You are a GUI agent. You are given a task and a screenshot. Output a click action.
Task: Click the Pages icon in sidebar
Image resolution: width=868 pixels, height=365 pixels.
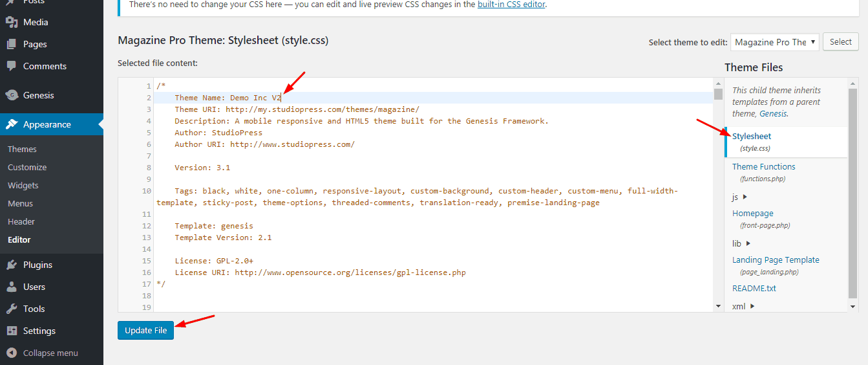pos(12,44)
